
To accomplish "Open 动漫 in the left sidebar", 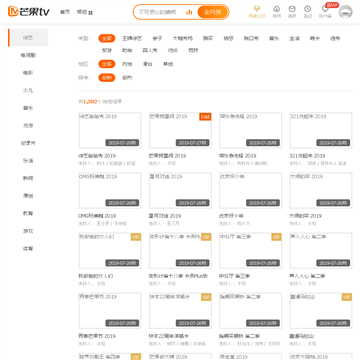I will pyautogui.click(x=28, y=126).
